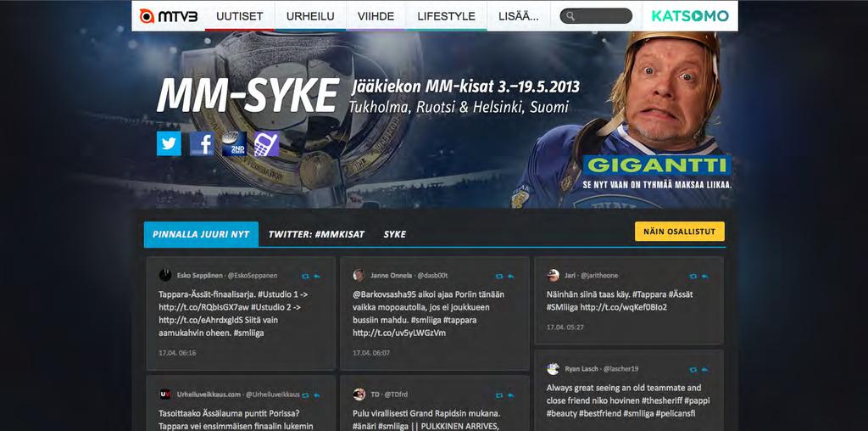Image resolution: width=868 pixels, height=431 pixels.
Task: Retweet TD's tweet
Action: [x=498, y=395]
